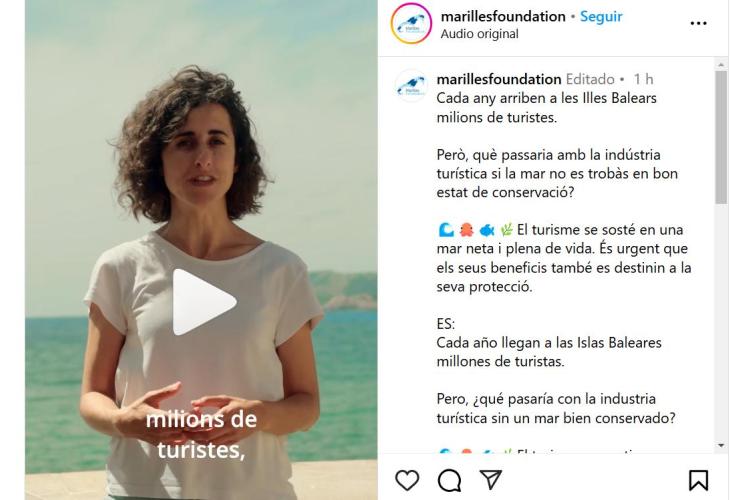
Task: Click Audio original link
Action: pyautogui.click(x=480, y=34)
